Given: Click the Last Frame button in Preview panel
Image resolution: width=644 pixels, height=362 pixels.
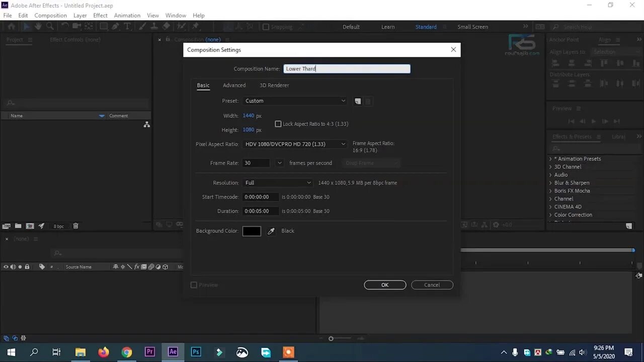Looking at the screenshot, I should click(x=616, y=121).
